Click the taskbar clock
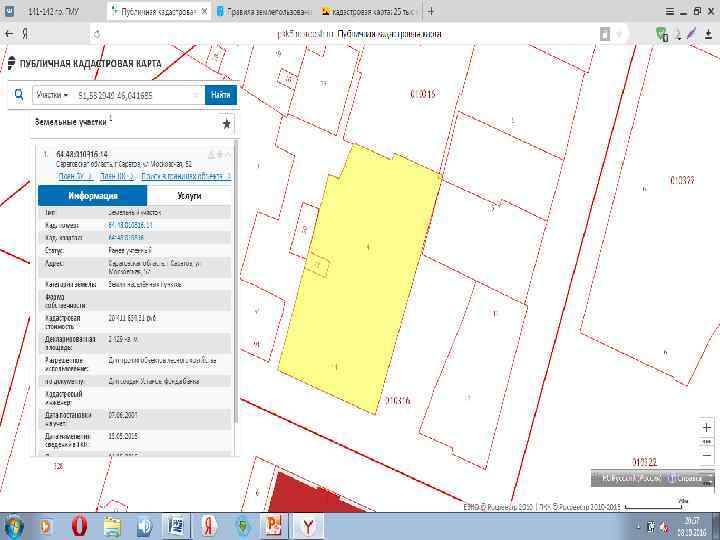This screenshot has height=540, width=720. (693, 526)
